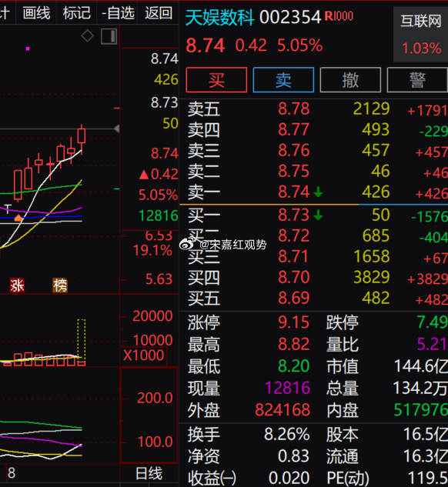Click stock code 002354
Image resolution: width=448 pixels, height=487 pixels.
[290, 18]
